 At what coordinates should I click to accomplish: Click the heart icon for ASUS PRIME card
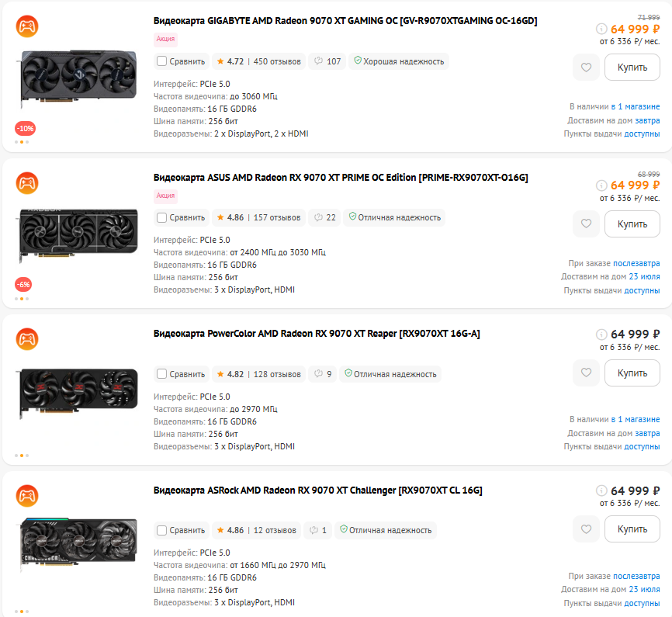586,224
